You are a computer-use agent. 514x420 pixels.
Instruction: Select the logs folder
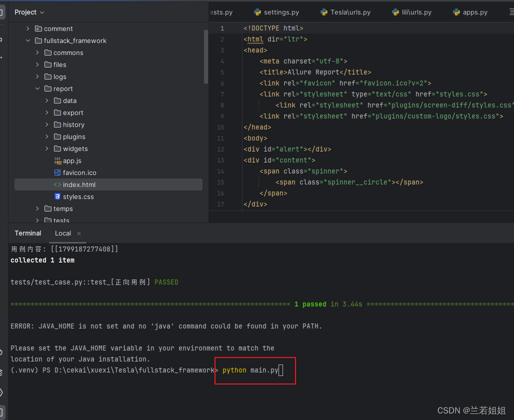point(59,76)
